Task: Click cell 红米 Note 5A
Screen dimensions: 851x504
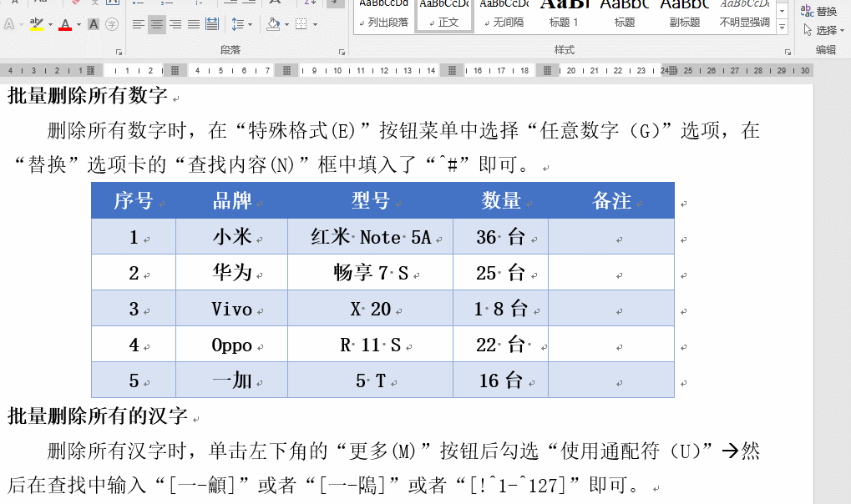Action: 372,237
